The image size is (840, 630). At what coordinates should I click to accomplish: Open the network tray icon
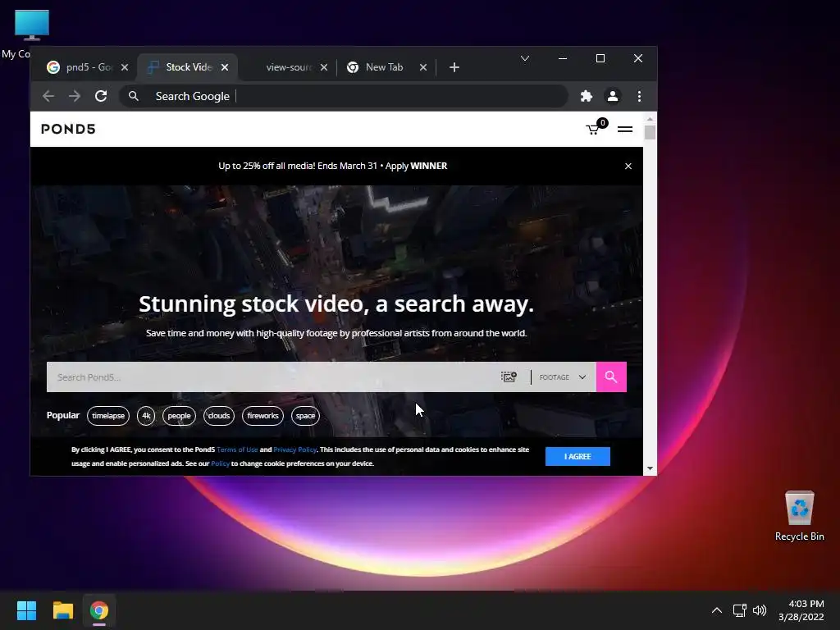point(740,610)
